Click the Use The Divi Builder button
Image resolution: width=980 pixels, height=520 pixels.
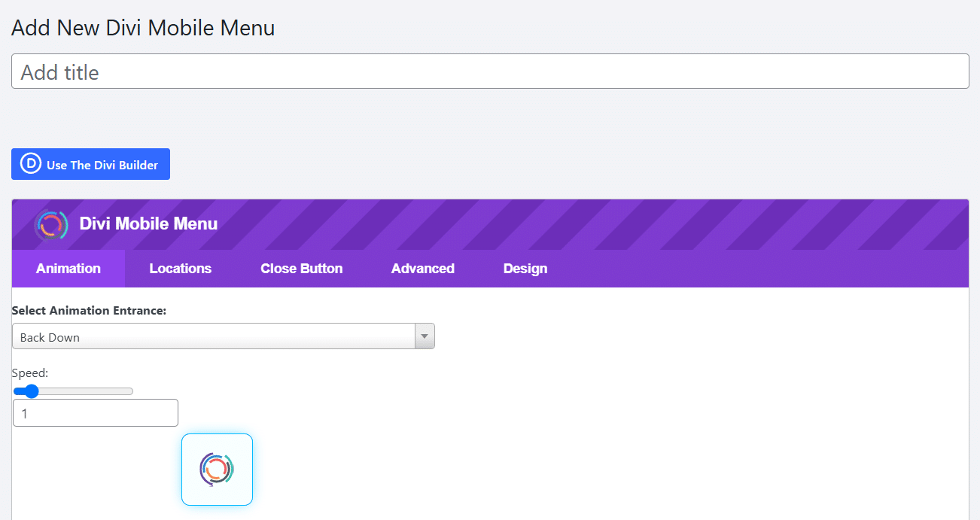(x=90, y=163)
